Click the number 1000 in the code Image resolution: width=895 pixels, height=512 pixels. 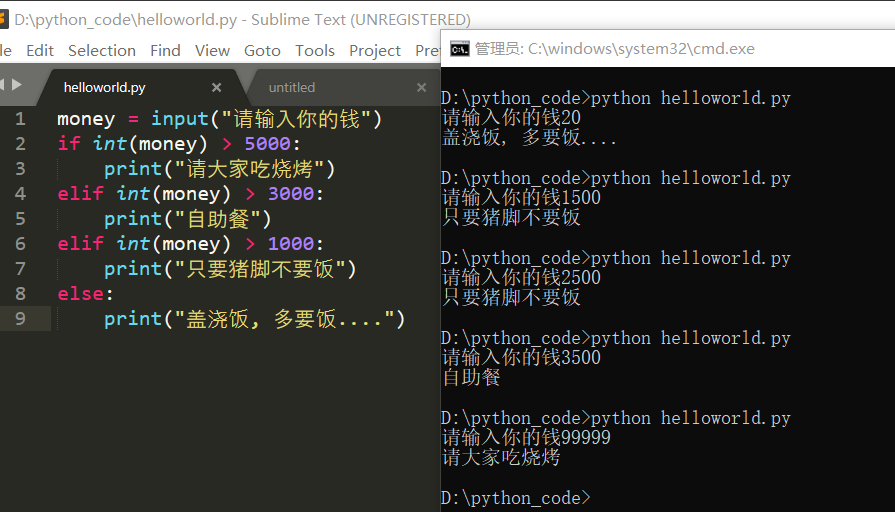tap(291, 244)
